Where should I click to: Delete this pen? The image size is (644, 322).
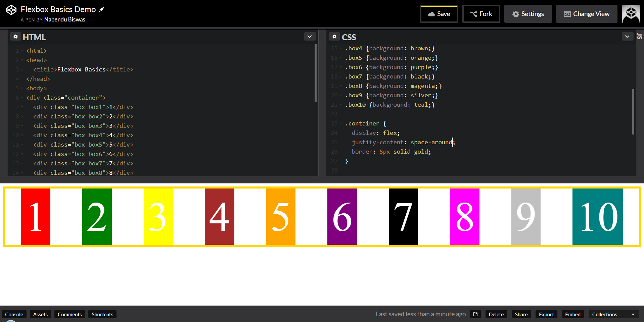[x=496, y=314]
